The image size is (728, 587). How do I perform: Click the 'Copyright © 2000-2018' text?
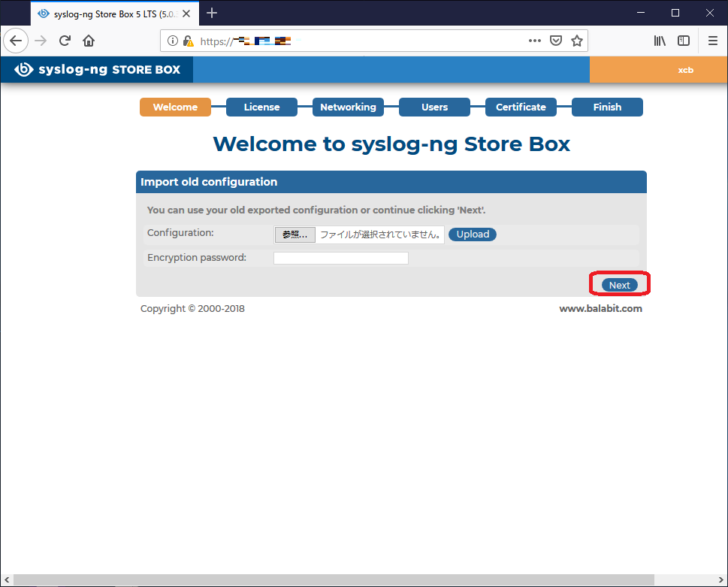pos(192,309)
